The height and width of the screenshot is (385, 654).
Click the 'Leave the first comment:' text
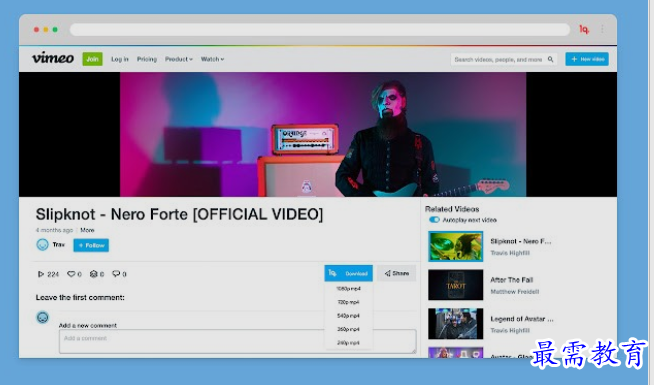(x=80, y=297)
